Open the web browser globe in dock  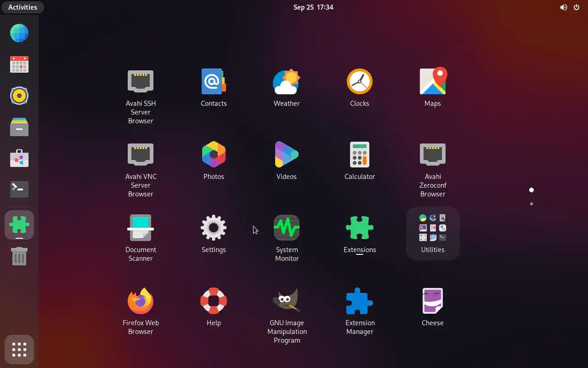click(x=19, y=33)
